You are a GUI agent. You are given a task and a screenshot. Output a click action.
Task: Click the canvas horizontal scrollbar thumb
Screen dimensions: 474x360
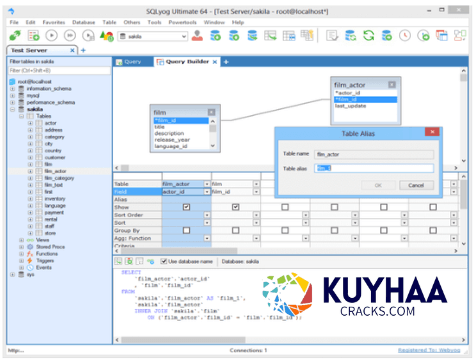pyautogui.click(x=125, y=168)
